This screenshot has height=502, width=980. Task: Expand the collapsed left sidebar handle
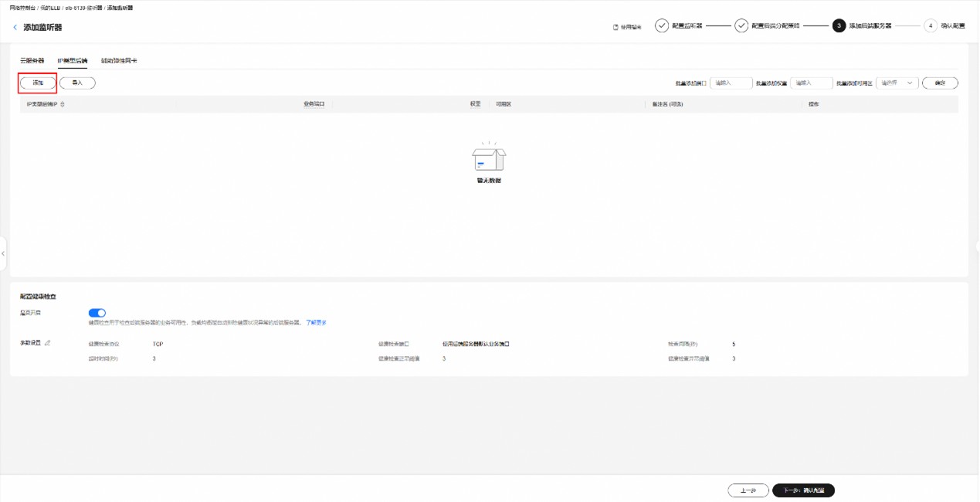(x=3, y=253)
